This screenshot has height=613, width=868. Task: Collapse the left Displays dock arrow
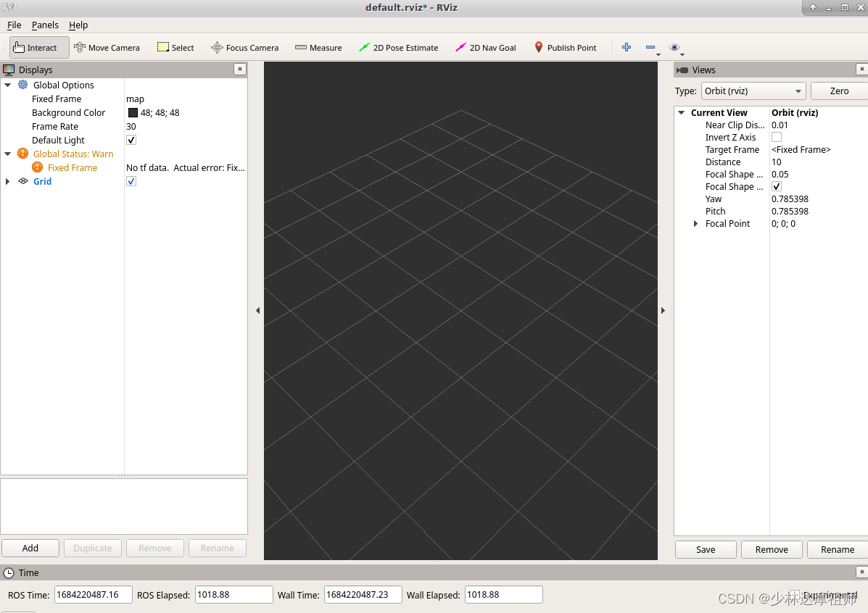[258, 310]
